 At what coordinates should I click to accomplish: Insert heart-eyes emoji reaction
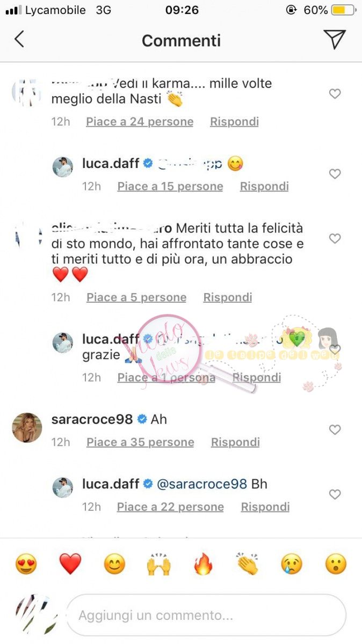pos(26,564)
